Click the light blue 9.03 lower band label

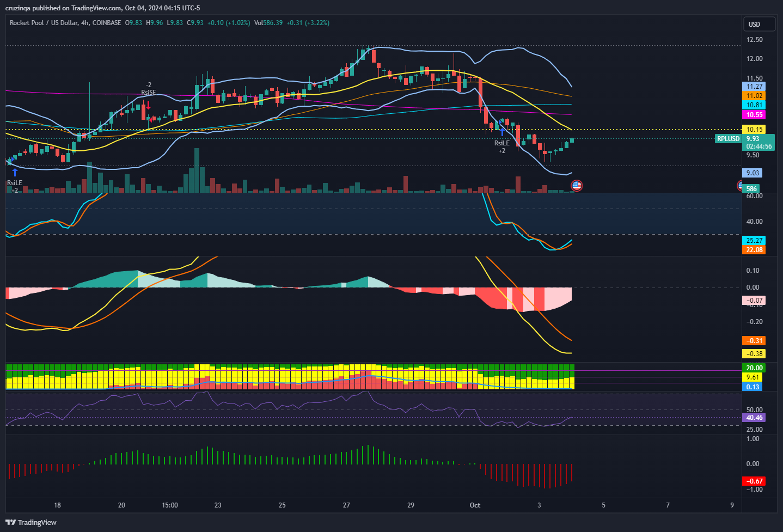tap(753, 173)
